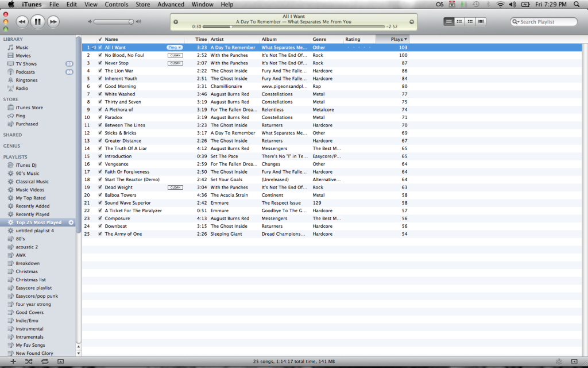
Task: Open the Wi-Fi status menu
Action: (x=500, y=5)
